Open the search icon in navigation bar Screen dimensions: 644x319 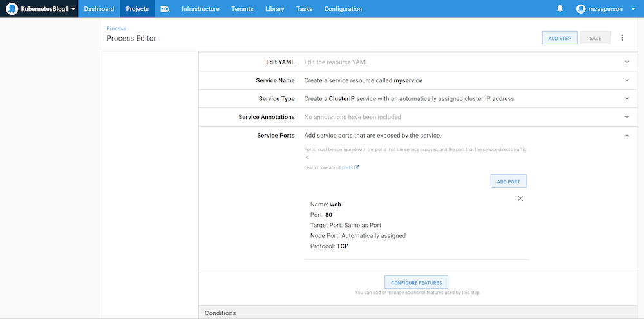coord(165,9)
